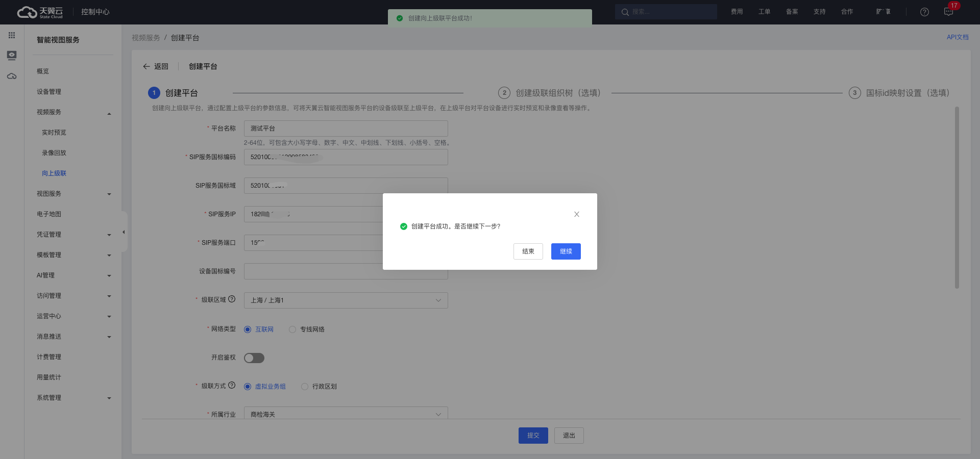Select 实时预览 in the sidebar
This screenshot has height=459, width=980.
[x=54, y=133]
